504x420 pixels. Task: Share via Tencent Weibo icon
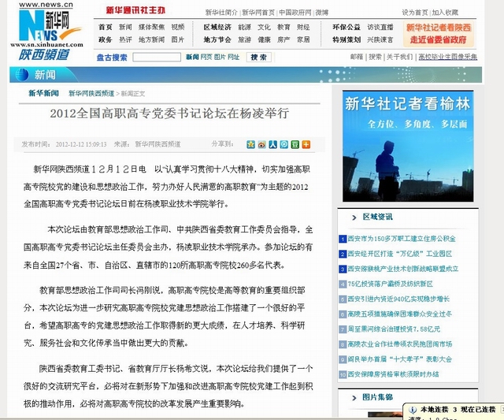283,145
